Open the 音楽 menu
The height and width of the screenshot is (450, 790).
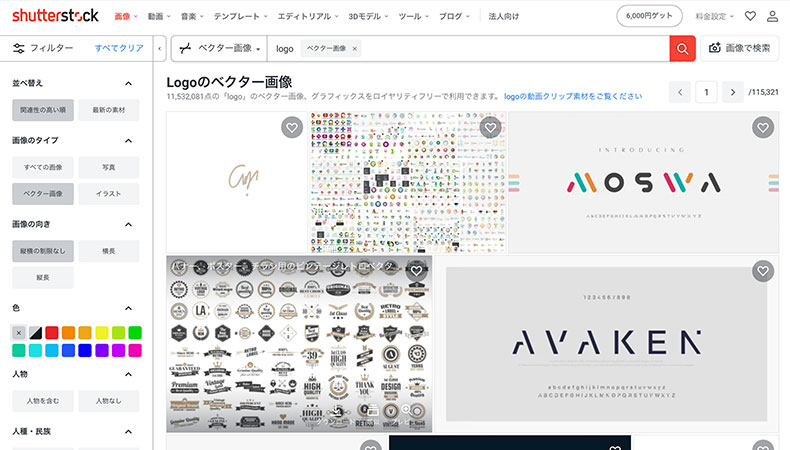pos(192,16)
